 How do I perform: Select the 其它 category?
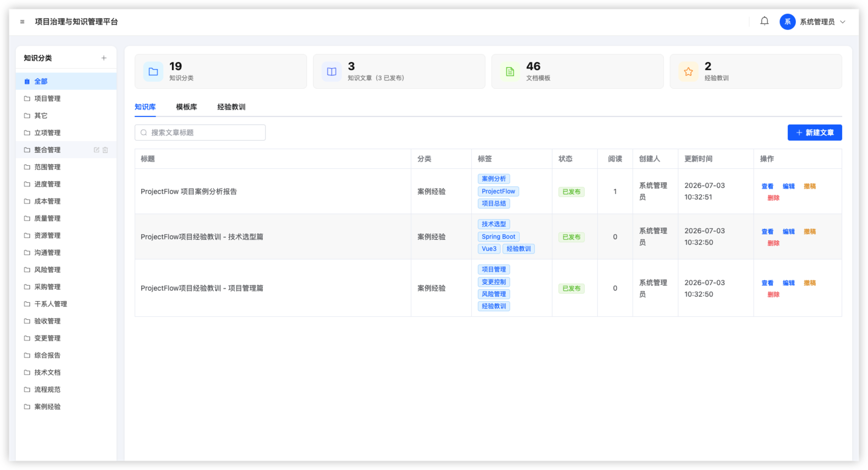click(66, 115)
